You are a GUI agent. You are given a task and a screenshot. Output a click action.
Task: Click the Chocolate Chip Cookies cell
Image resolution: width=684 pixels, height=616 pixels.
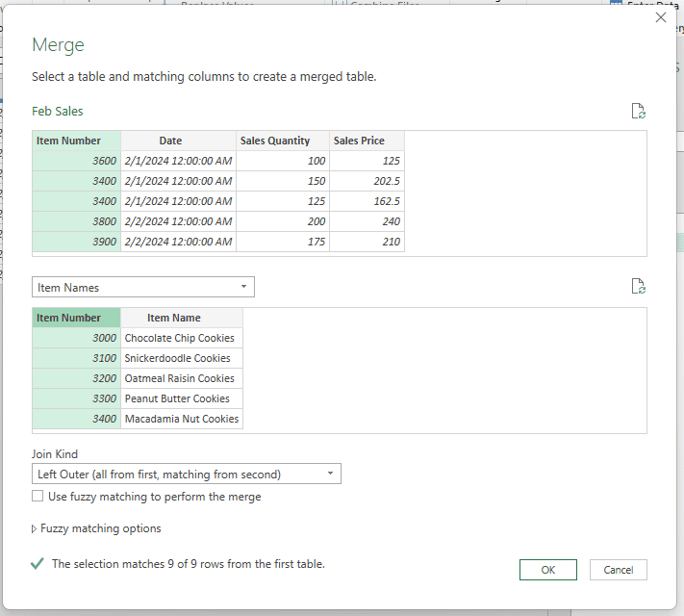(x=181, y=338)
